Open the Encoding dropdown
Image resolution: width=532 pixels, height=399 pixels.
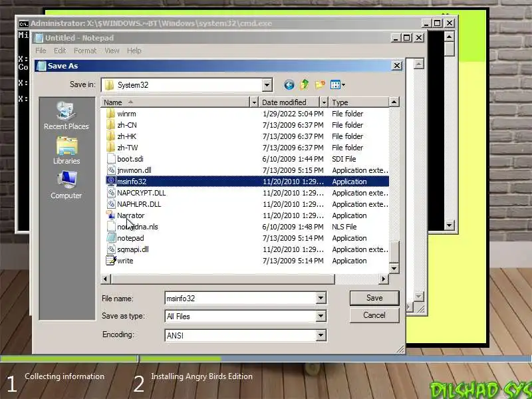tap(321, 335)
